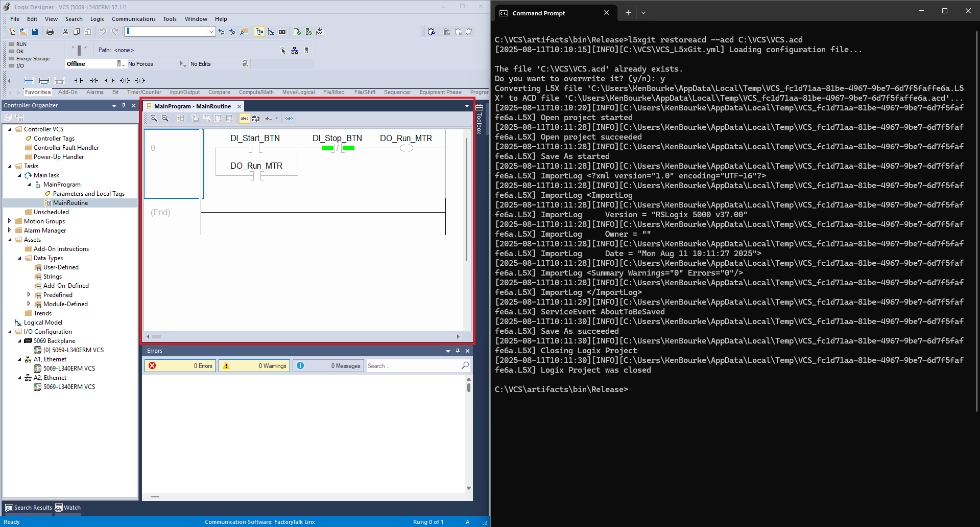Expand the Module-Defined data types node
980x527 pixels.
coord(29,304)
